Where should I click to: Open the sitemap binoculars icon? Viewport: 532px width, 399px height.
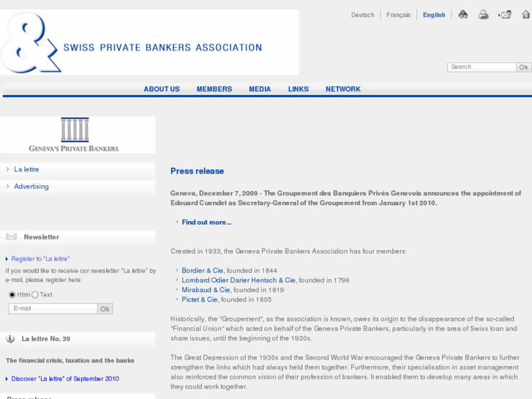tap(462, 15)
